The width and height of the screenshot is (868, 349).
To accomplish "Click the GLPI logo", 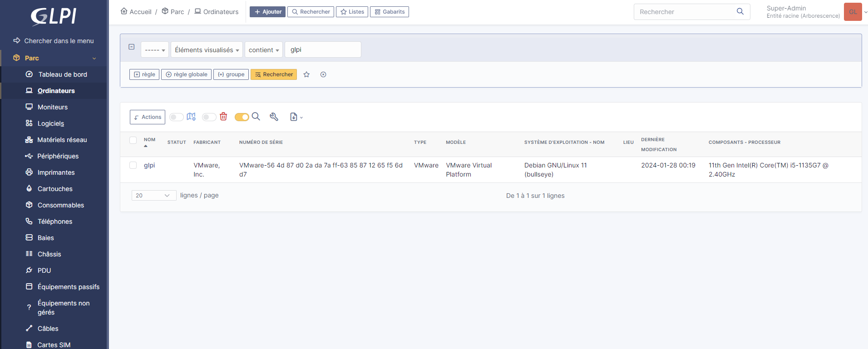I will (54, 16).
